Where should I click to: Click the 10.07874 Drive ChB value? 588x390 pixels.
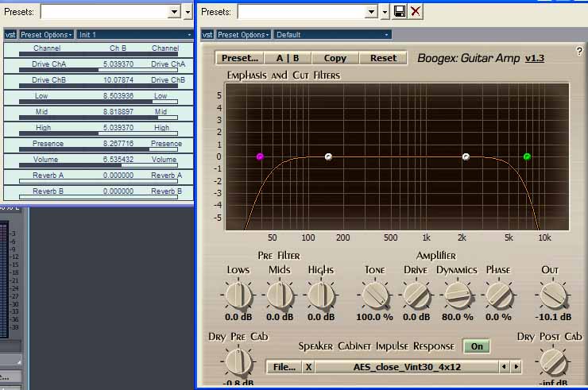pos(118,80)
